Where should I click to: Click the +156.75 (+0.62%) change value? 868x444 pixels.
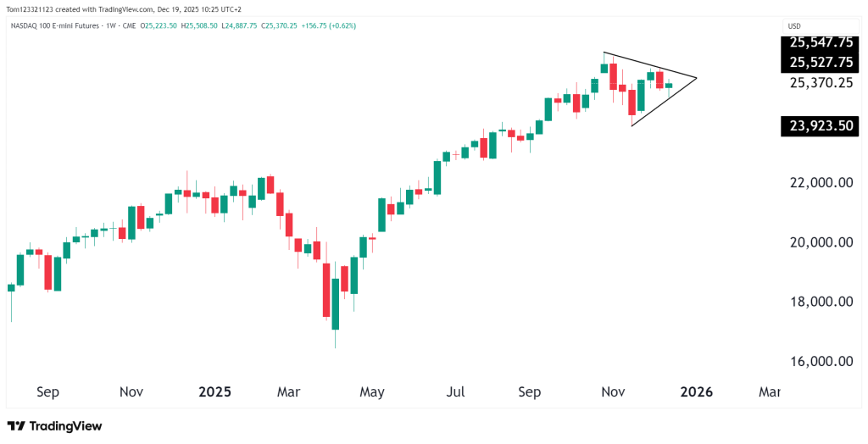tap(328, 25)
